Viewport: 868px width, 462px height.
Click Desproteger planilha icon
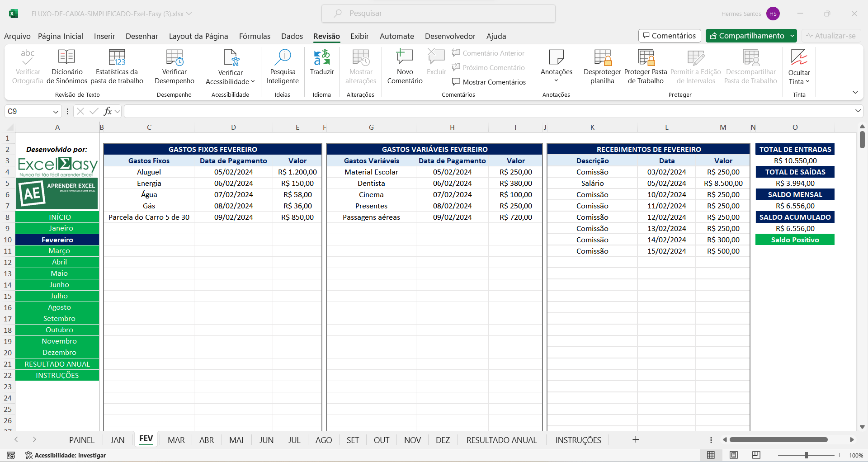pos(602,58)
